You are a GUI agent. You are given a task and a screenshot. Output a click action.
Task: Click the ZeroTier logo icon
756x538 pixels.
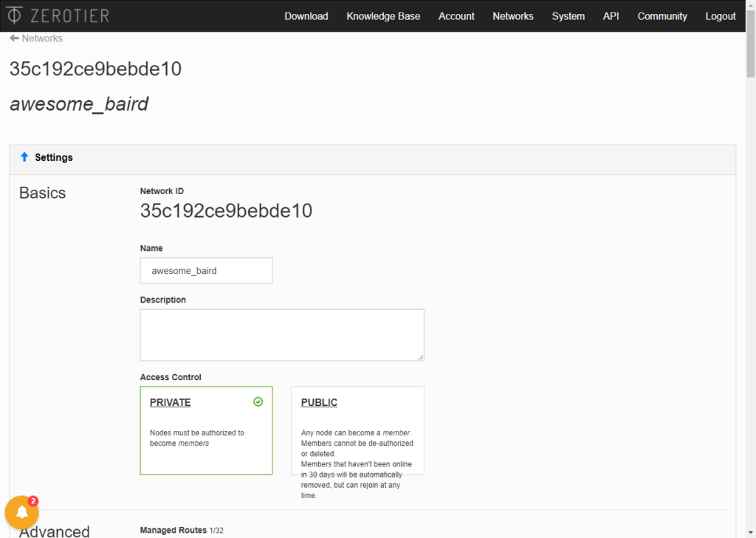coord(15,15)
